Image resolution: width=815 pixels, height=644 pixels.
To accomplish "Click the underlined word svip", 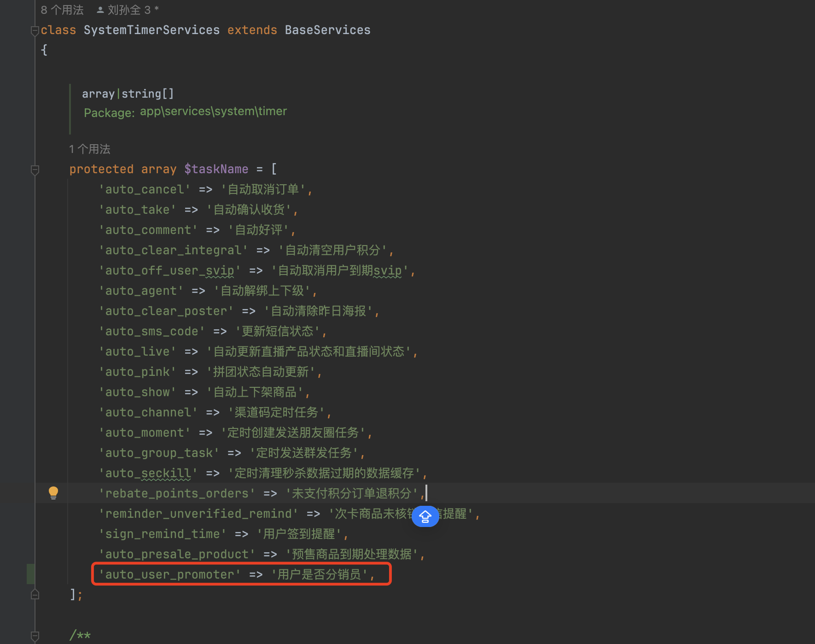I will [x=388, y=270].
